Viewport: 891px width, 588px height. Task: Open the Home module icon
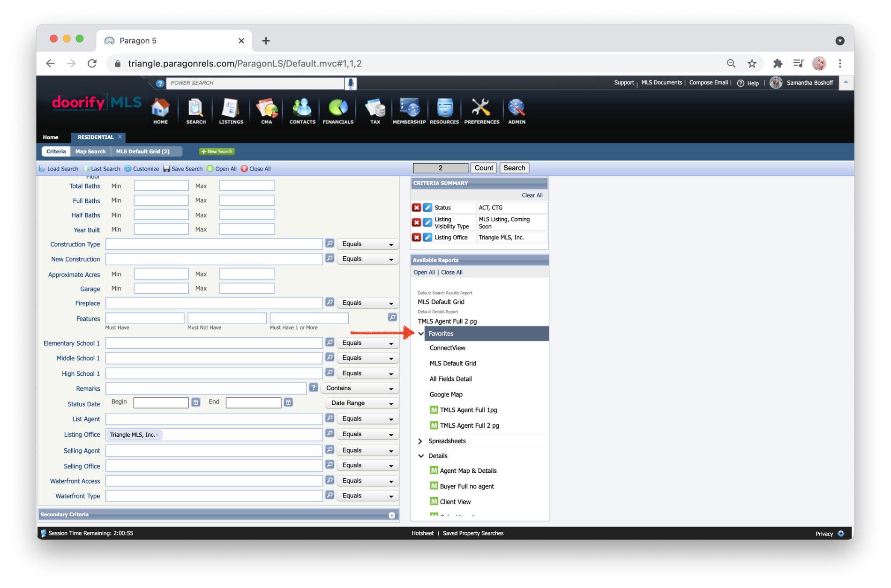tap(160, 111)
